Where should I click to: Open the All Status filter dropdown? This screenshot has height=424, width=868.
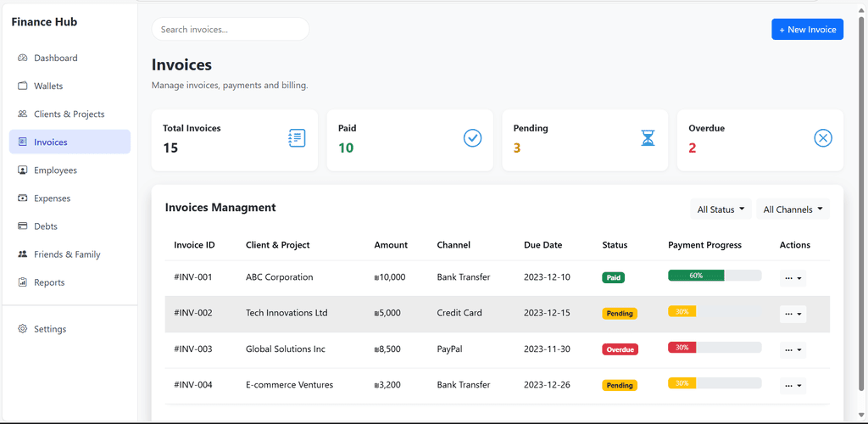tap(721, 209)
